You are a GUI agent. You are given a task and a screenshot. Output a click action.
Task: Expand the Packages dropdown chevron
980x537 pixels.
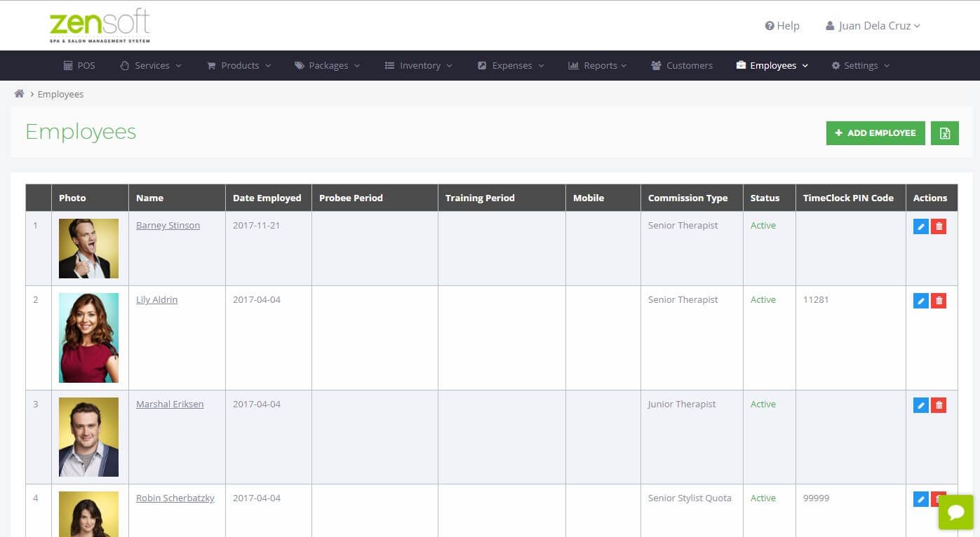(x=357, y=66)
